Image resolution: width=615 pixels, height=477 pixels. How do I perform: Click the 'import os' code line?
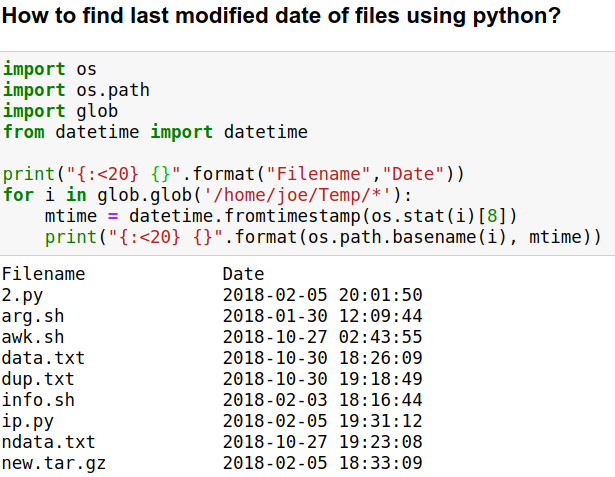[x=49, y=69]
